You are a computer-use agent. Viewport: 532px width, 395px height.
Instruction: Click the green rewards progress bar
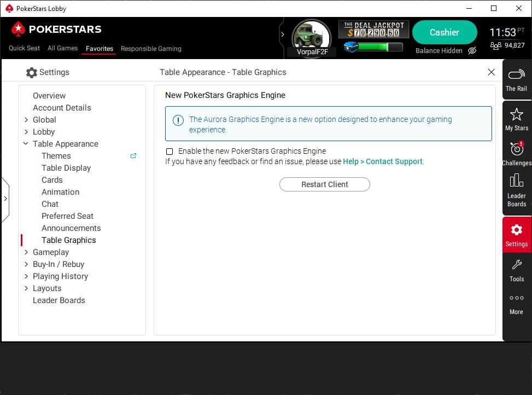[380, 47]
